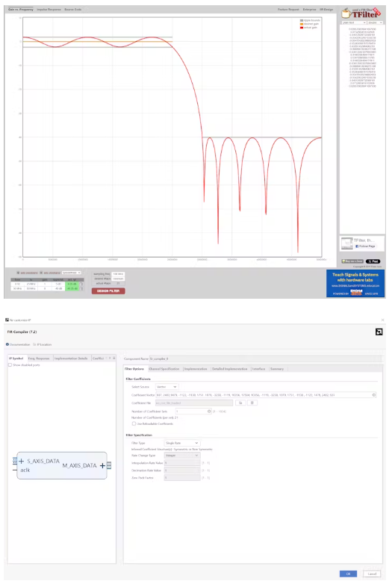Click the AMD logo icon in dialog

click(379, 332)
